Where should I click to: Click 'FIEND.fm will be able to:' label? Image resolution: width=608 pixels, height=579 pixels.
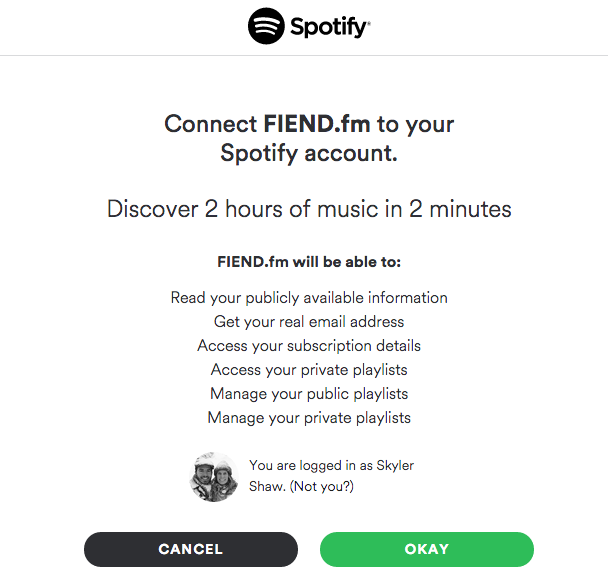pyautogui.click(x=309, y=262)
